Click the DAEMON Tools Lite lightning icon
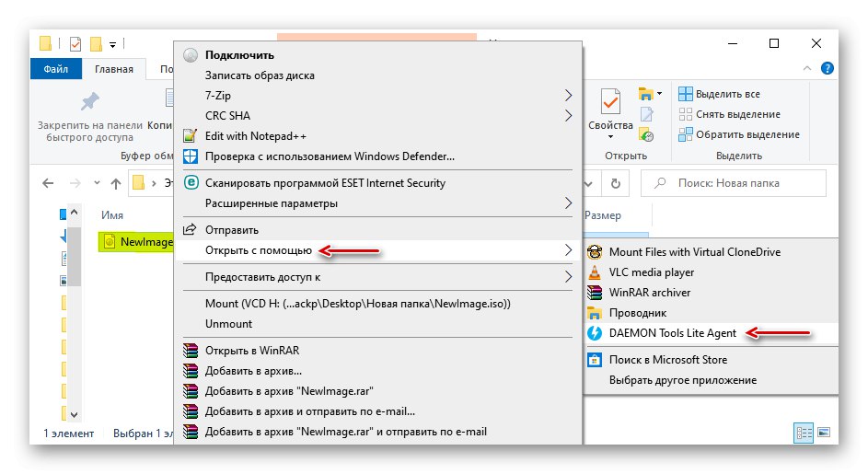This screenshot has height=474, width=868. 595,333
